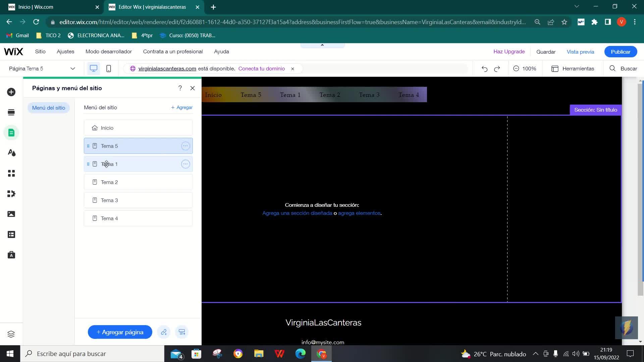Open the Site Design theme icon
This screenshot has width=644, height=362.
pos(11,153)
